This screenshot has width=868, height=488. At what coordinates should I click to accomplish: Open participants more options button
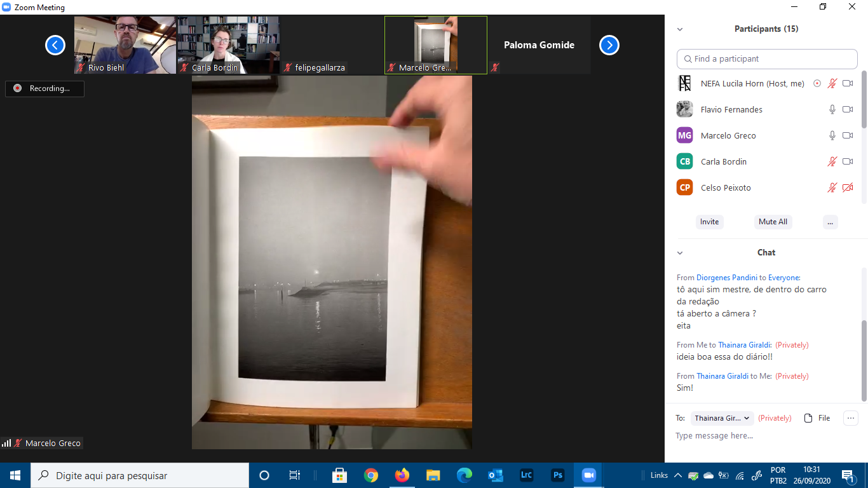point(830,222)
